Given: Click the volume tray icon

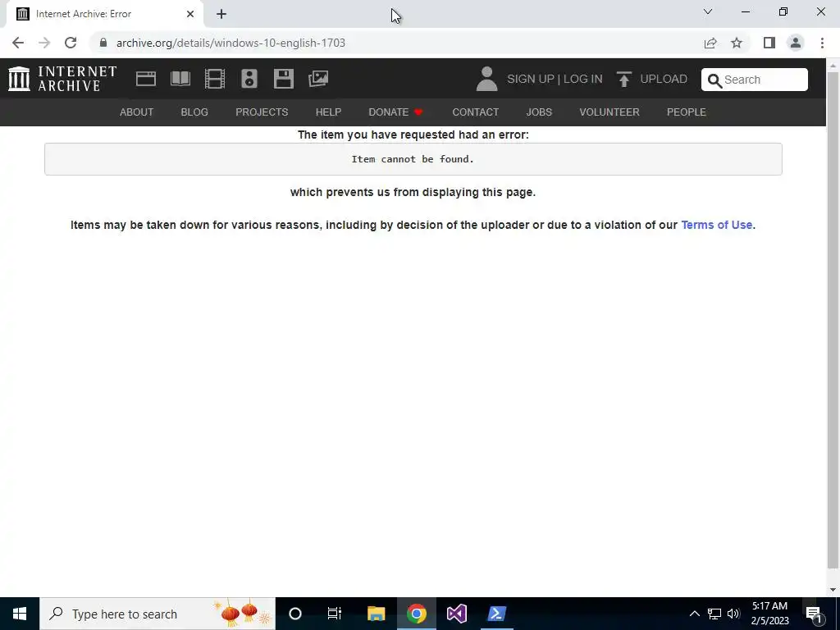Looking at the screenshot, I should 733,614.
